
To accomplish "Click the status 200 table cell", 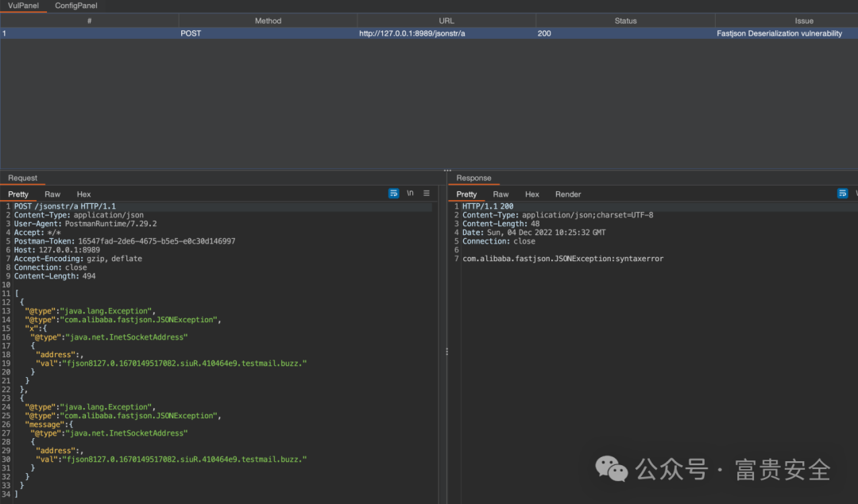I will (625, 33).
